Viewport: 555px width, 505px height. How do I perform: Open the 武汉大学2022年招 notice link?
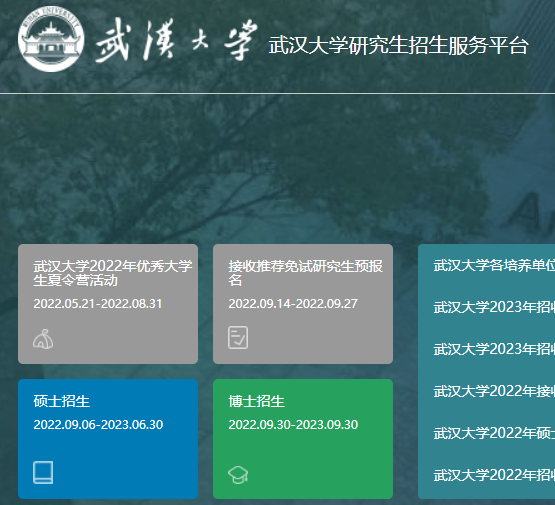coord(494,475)
